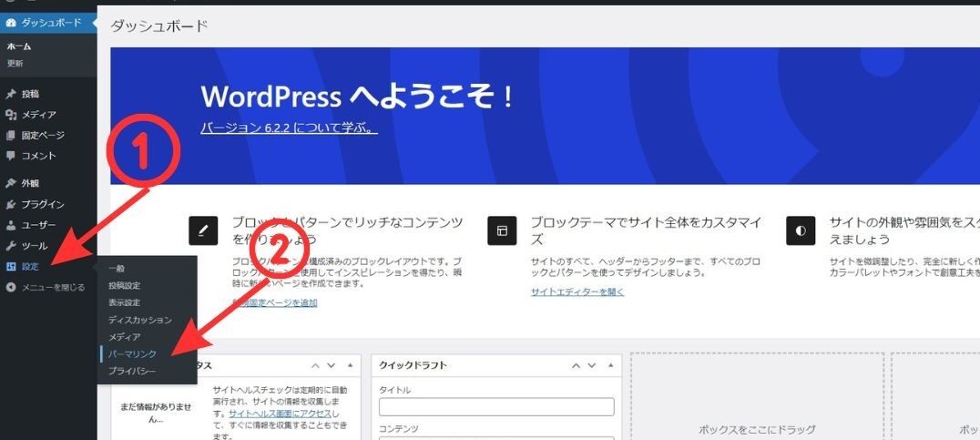Select 表示設定 in the settings submenu

[125, 302]
